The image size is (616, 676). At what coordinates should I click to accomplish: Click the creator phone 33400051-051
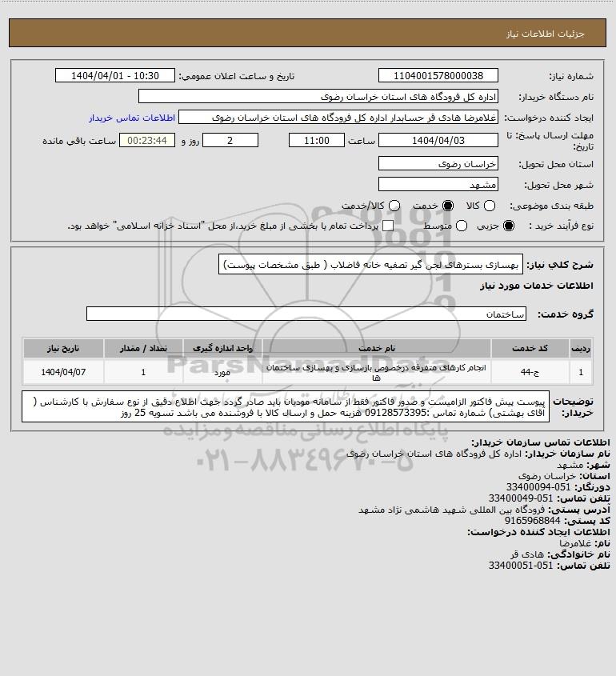tap(521, 566)
